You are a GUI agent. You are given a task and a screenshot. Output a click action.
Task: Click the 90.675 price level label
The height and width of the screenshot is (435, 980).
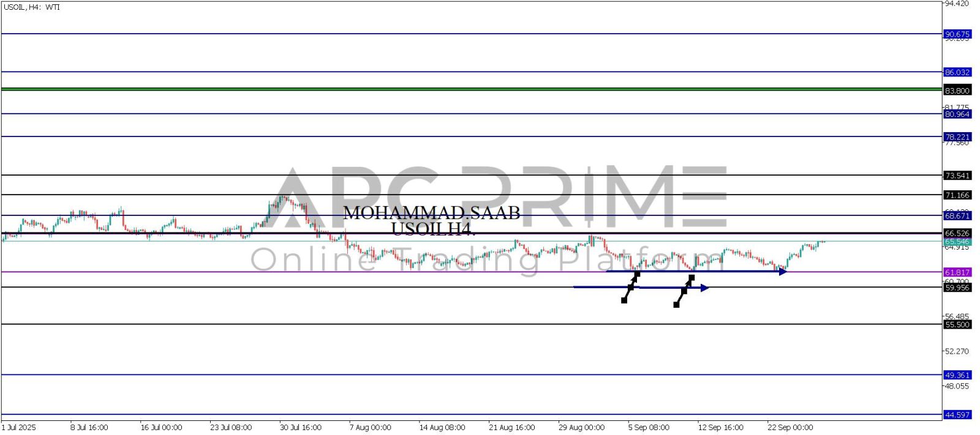click(957, 34)
